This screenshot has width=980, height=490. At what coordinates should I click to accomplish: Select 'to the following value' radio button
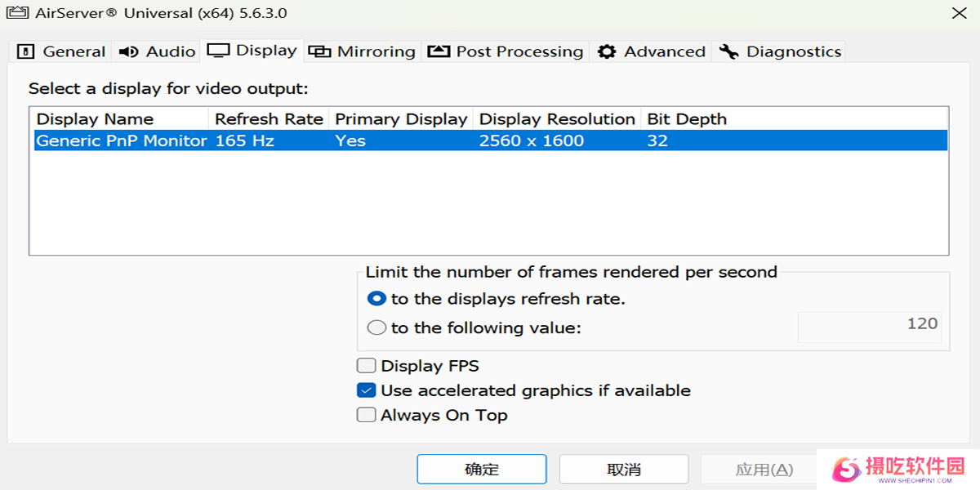point(376,327)
